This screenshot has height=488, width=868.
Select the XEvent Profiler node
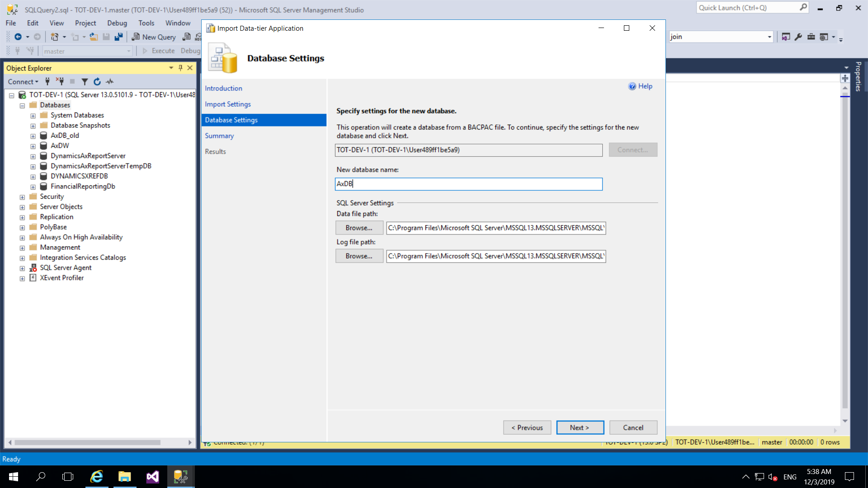click(61, 278)
